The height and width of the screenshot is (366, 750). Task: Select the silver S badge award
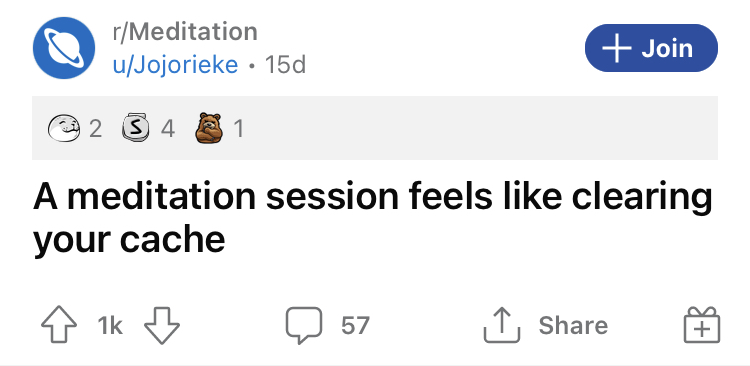coord(135,128)
